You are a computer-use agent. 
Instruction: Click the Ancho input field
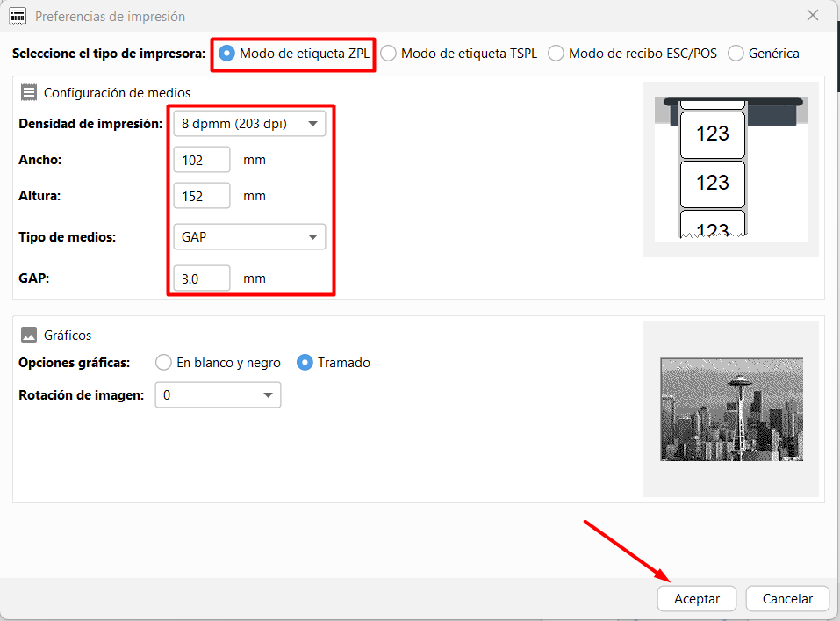coord(202,160)
